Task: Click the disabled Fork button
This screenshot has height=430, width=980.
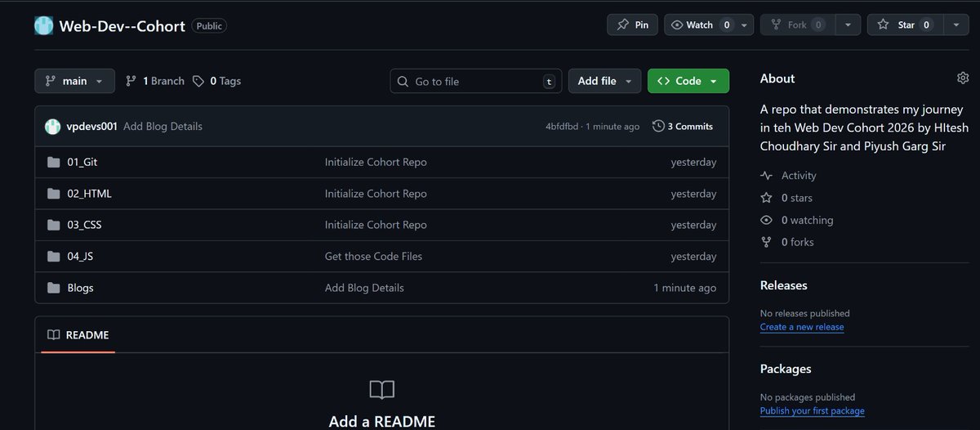Action: coord(798,25)
